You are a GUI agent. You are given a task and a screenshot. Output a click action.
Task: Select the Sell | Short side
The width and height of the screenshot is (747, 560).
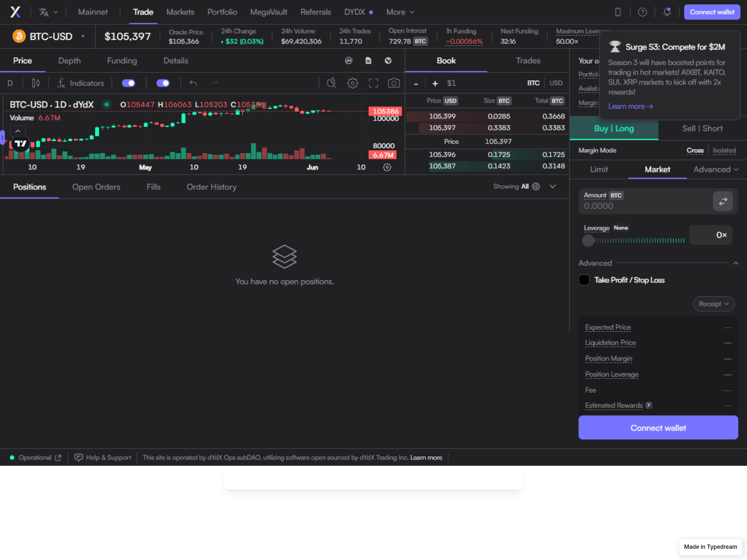pyautogui.click(x=702, y=128)
